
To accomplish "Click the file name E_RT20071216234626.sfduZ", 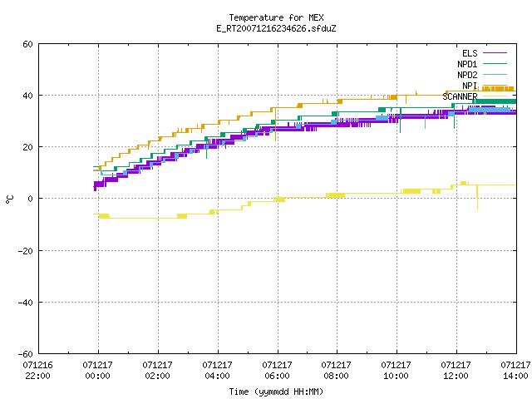I will click(276, 28).
